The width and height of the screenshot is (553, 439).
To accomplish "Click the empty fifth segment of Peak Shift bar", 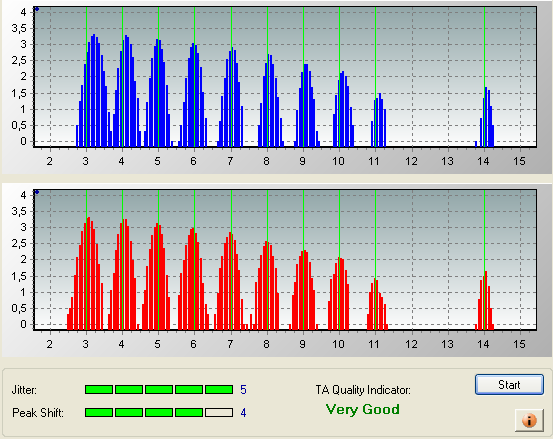I will [x=219, y=413].
